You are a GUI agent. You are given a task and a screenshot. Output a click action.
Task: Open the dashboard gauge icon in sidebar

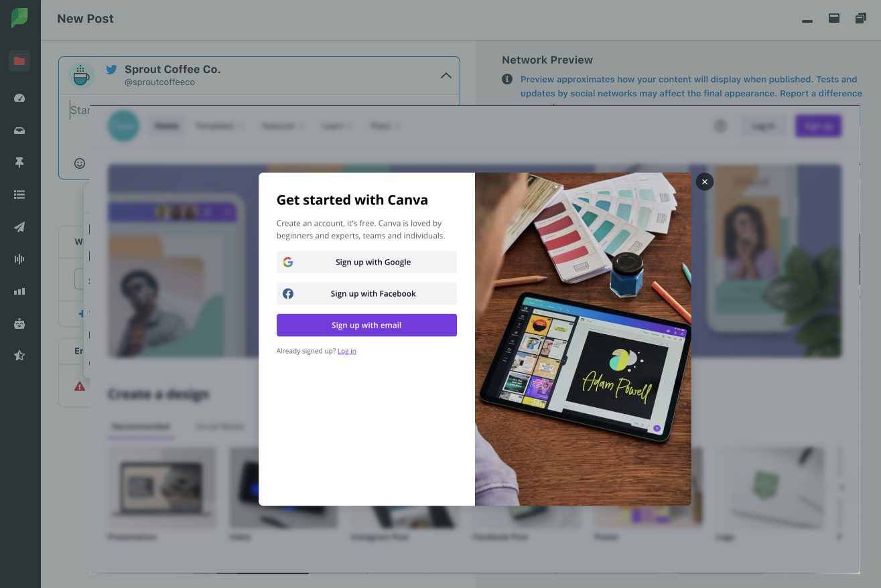point(19,98)
